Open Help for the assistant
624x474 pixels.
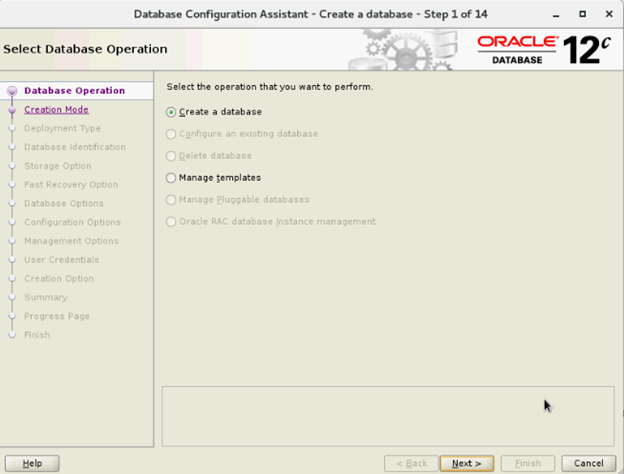tap(32, 463)
